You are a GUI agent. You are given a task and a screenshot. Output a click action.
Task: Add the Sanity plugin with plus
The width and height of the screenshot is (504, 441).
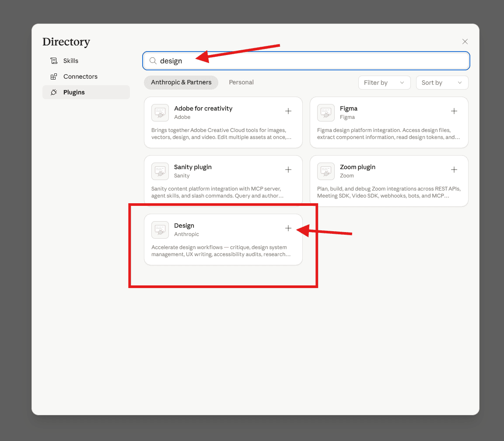[x=288, y=170]
